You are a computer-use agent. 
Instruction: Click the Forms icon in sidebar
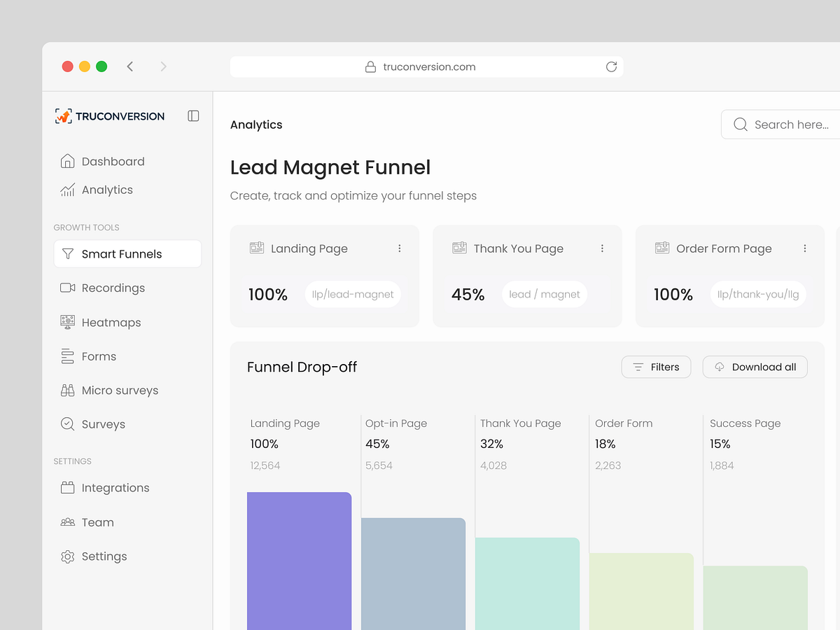(x=68, y=356)
